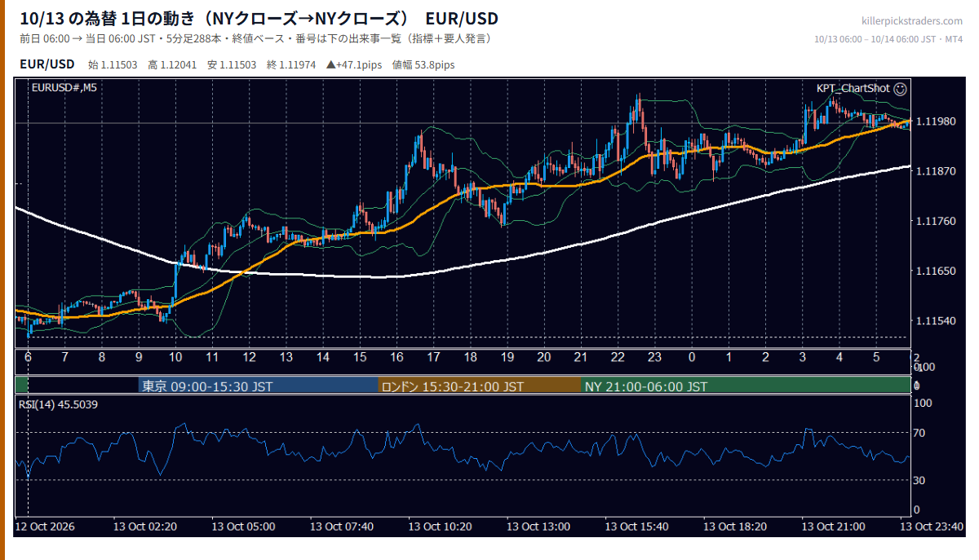Click the 13 Oct 15:40 time label
This screenshot has width=979, height=560.
(x=637, y=527)
